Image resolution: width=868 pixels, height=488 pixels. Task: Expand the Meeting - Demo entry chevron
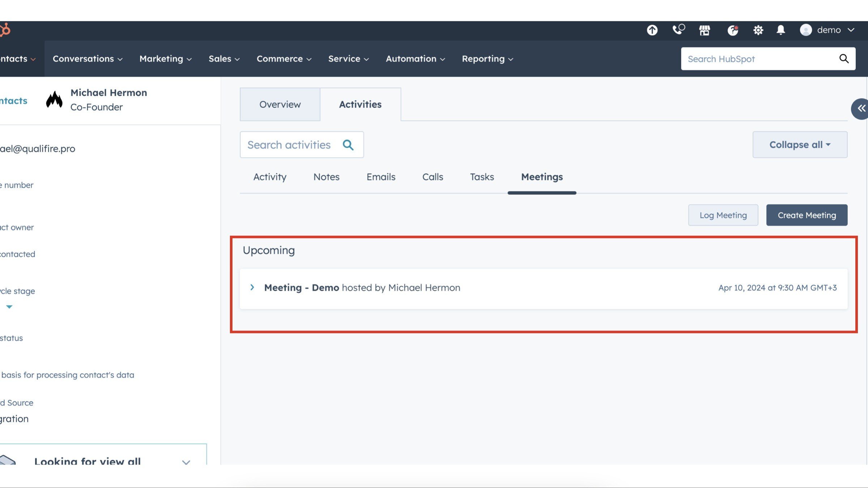[252, 288]
